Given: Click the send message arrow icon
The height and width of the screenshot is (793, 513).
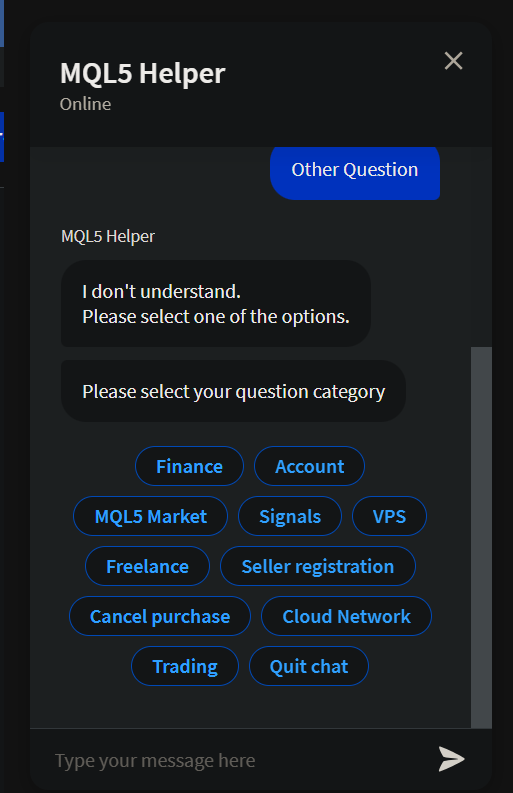Looking at the screenshot, I should point(451,759).
